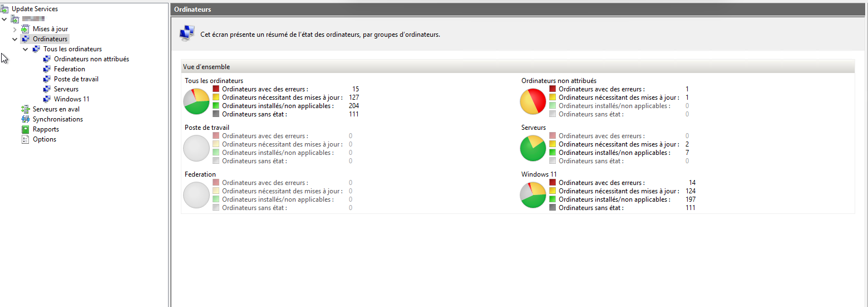
Task: Click the Ordinateurs non attribués group icon
Action: [x=47, y=59]
